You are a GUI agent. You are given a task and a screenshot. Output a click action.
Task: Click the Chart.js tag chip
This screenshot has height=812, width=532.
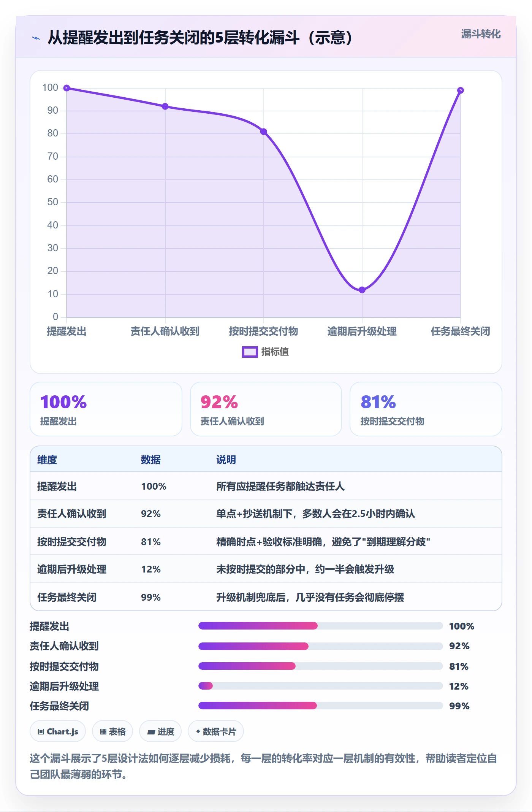pyautogui.click(x=58, y=731)
